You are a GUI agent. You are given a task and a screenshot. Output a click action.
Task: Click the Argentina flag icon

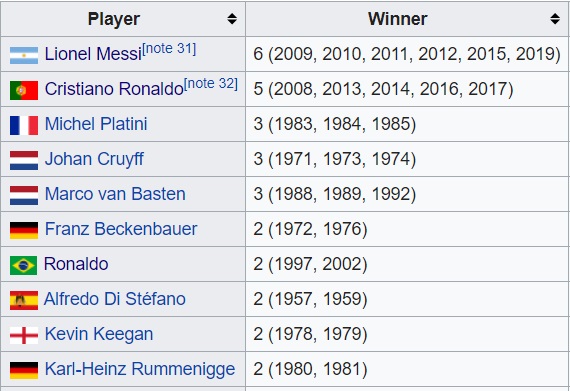point(24,55)
